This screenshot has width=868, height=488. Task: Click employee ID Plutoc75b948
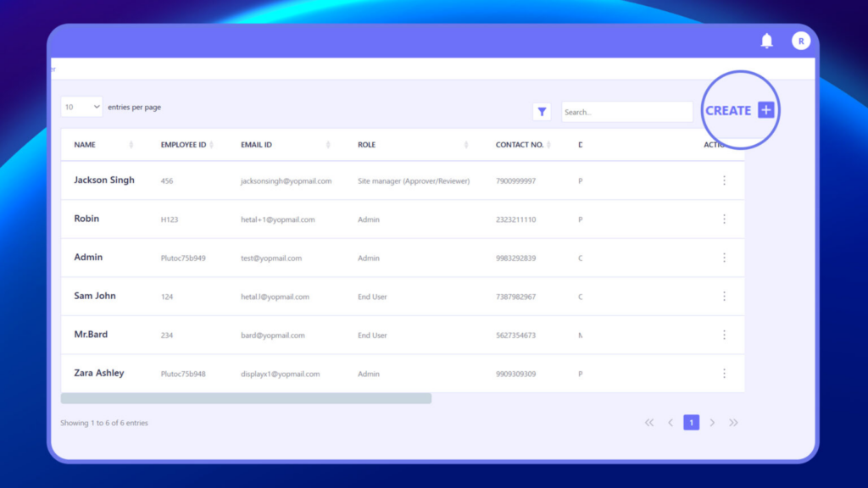tap(183, 374)
